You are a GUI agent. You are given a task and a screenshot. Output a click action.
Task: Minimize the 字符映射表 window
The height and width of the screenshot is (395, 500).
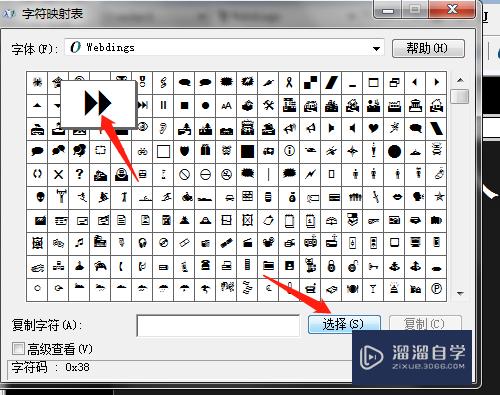pos(388,9)
